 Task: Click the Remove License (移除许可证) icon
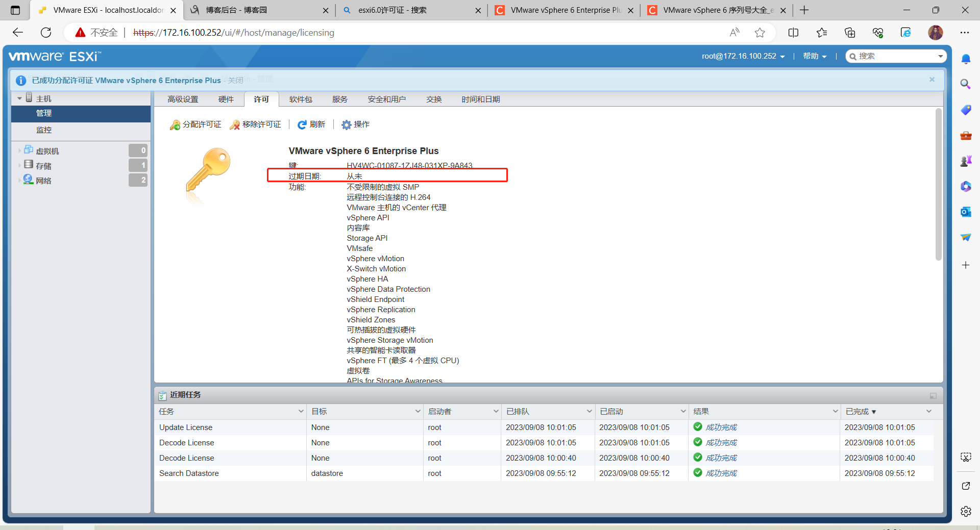tap(235, 125)
